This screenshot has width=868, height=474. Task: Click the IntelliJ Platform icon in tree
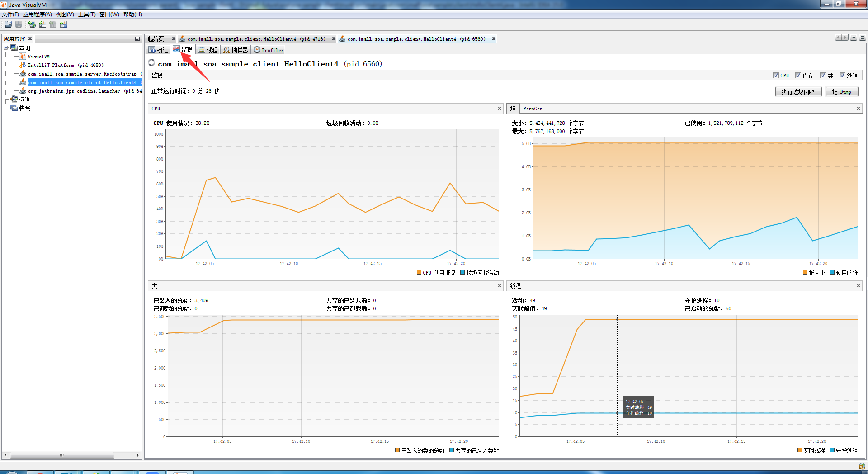coord(23,65)
